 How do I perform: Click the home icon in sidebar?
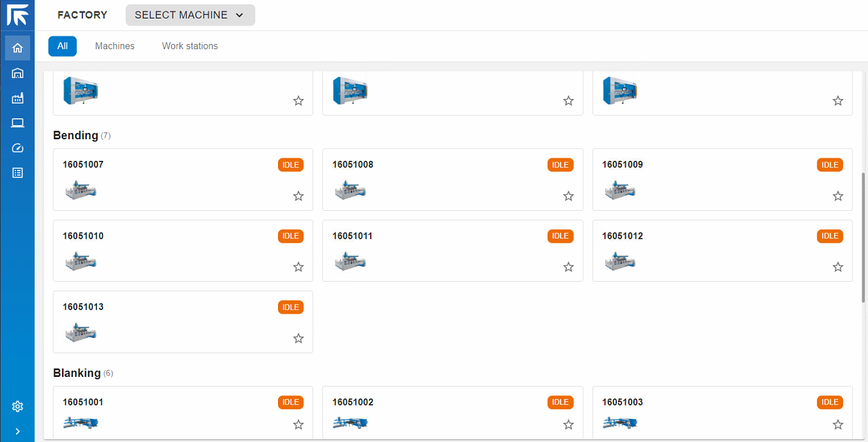[17, 48]
